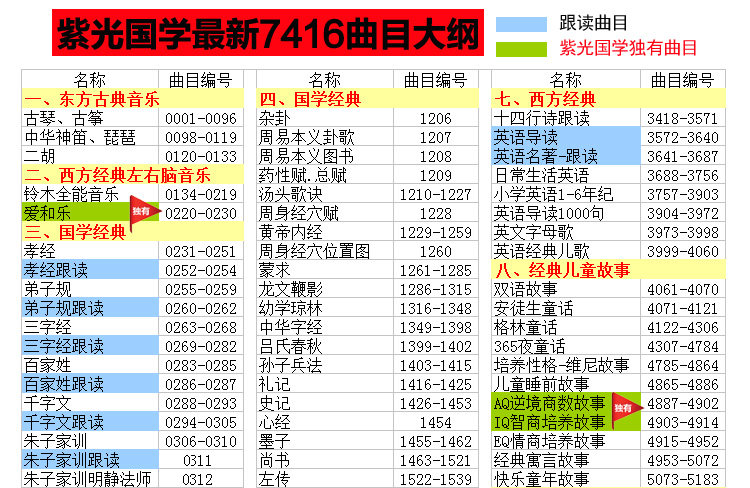
Task: Click the row 三字经
Action: 132,327
